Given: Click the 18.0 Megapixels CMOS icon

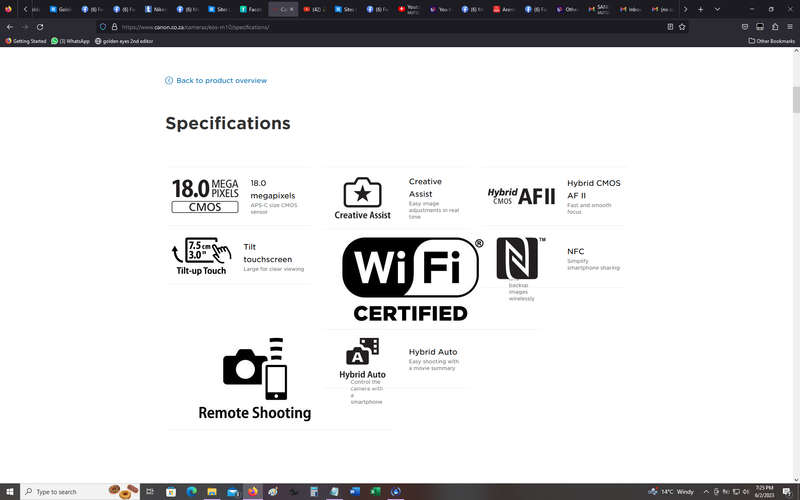Looking at the screenshot, I should [x=205, y=195].
